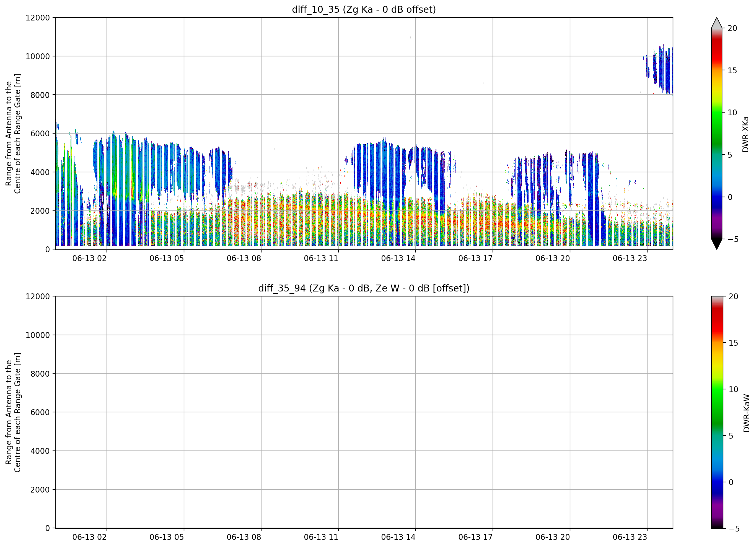Click the top plot title diff_10_35
This screenshot has width=756, height=547.
pyautogui.click(x=364, y=9)
